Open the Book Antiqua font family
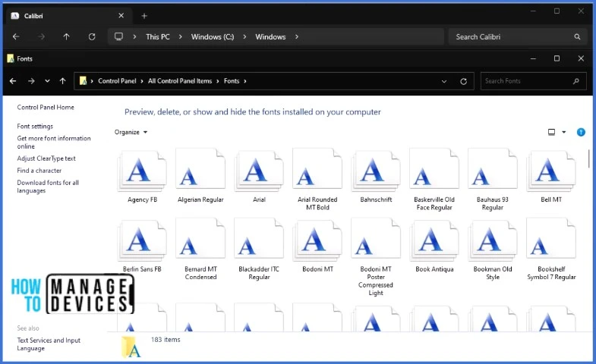 [434, 246]
